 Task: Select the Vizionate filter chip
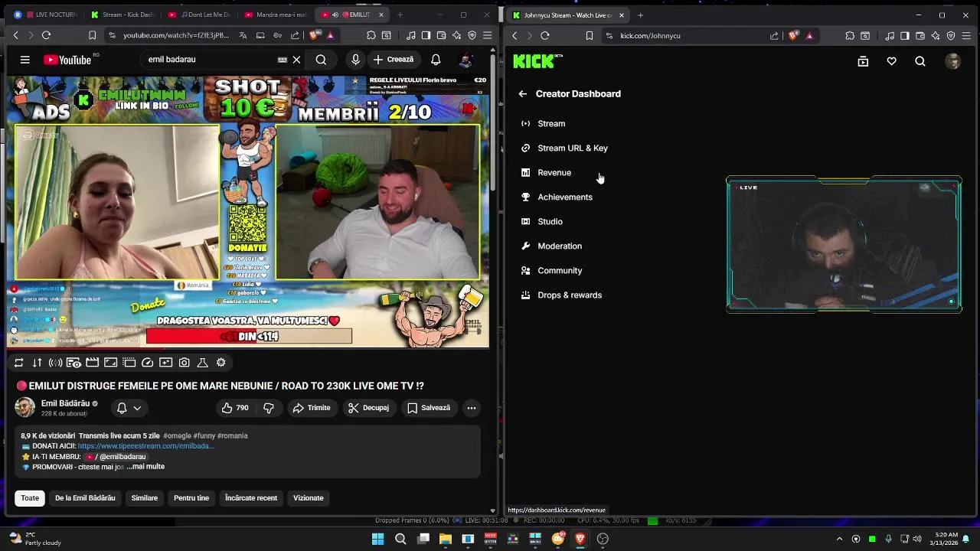[309, 498]
